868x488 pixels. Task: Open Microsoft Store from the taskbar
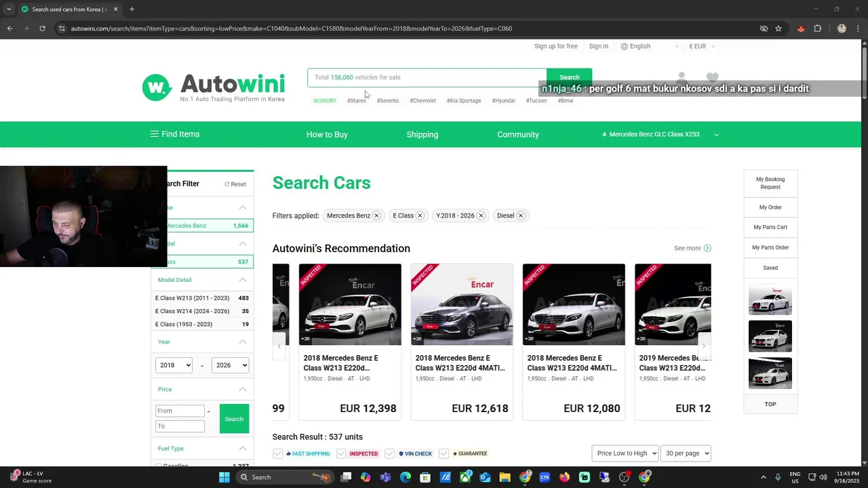(x=425, y=477)
